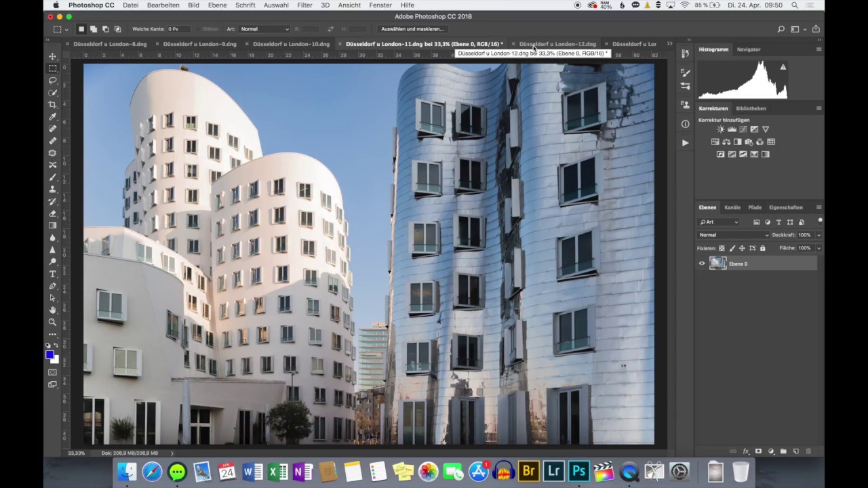Select the Gradient tool
This screenshot has width=868, height=488.
53,226
